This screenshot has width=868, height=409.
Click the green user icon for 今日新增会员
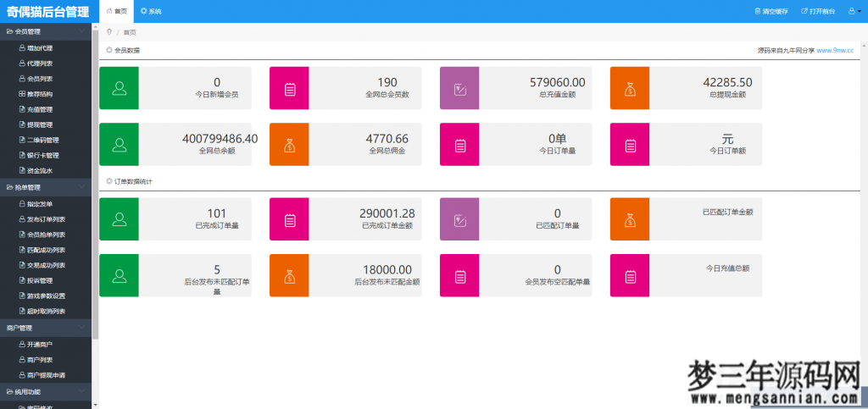[x=119, y=87]
